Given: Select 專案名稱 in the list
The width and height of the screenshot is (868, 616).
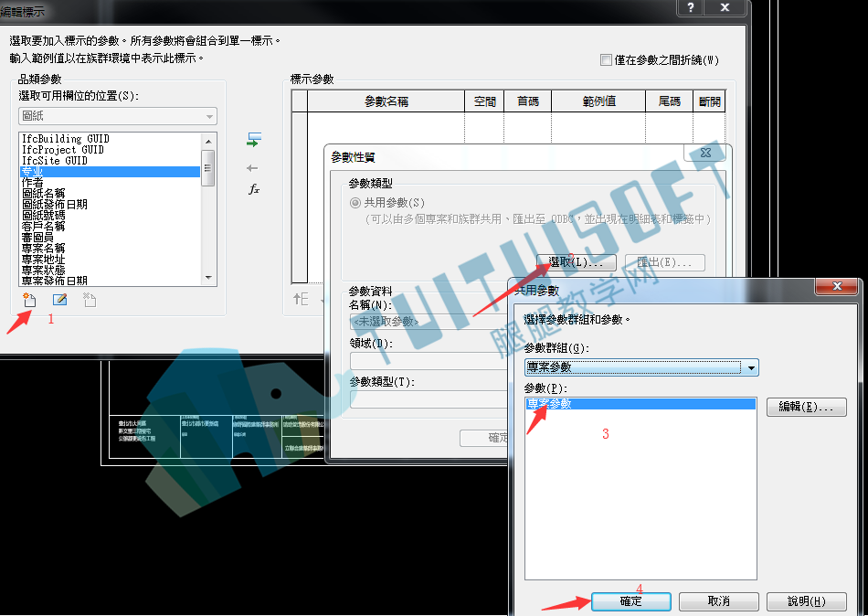Looking at the screenshot, I should click(111, 249).
